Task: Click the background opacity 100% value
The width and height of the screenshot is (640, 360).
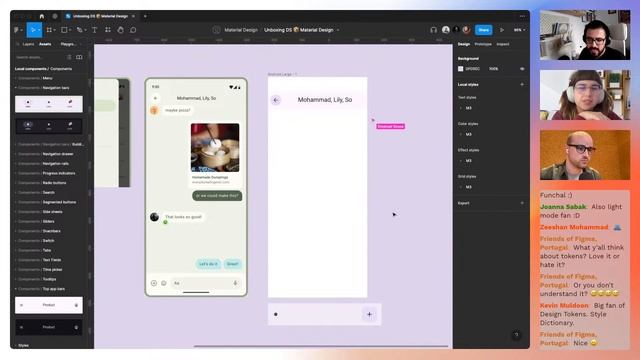Action: tap(493, 69)
